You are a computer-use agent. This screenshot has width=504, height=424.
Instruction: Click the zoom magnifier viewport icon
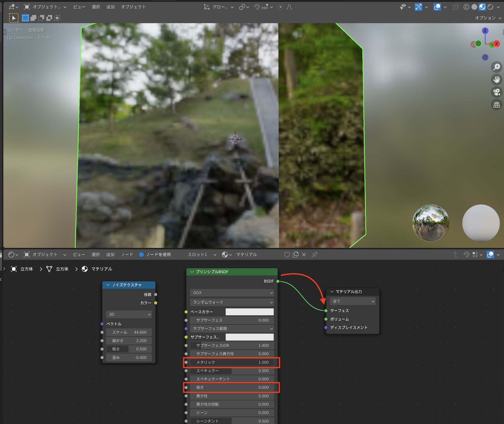pos(496,67)
